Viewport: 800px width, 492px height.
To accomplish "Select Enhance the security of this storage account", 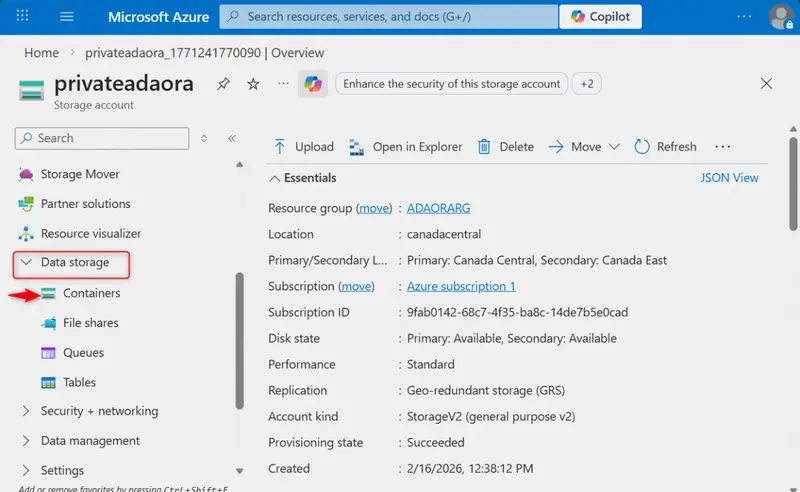I will click(451, 84).
